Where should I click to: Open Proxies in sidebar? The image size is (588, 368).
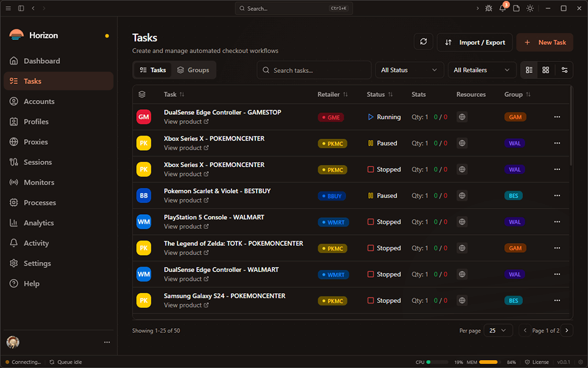[x=59, y=142]
